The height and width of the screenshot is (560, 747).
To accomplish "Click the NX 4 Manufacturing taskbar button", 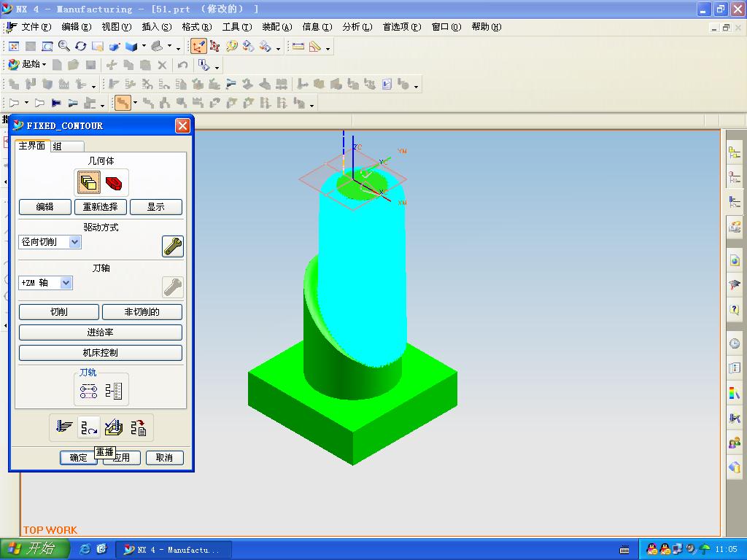I will click(x=174, y=550).
